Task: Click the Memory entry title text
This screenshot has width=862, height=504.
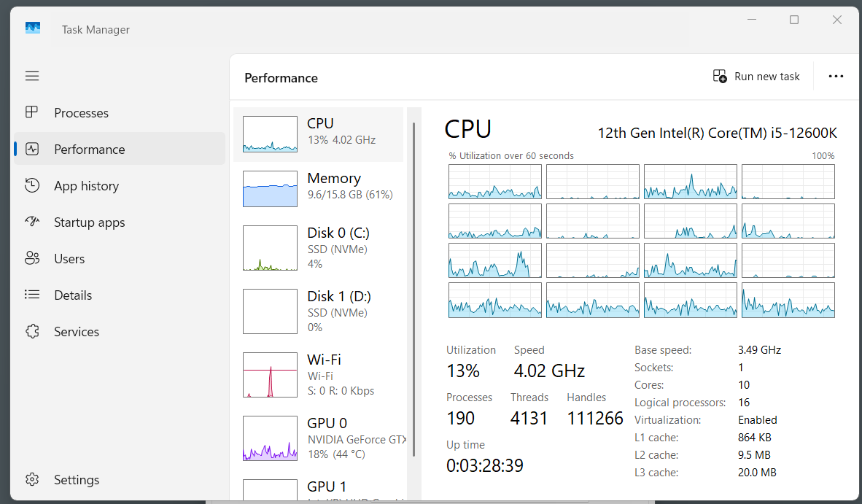Action: coord(334,178)
